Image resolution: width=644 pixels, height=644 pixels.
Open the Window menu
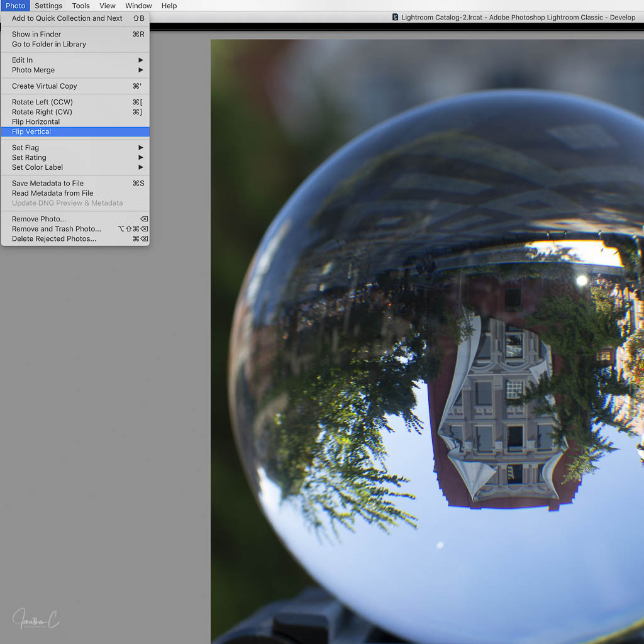point(138,6)
